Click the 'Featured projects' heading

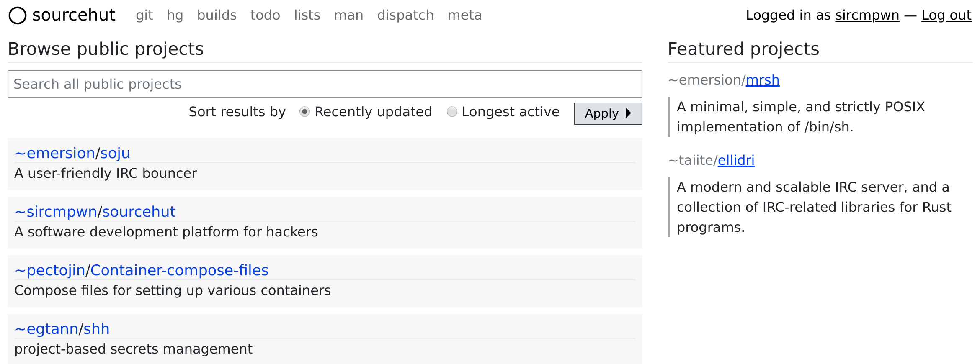point(743,49)
